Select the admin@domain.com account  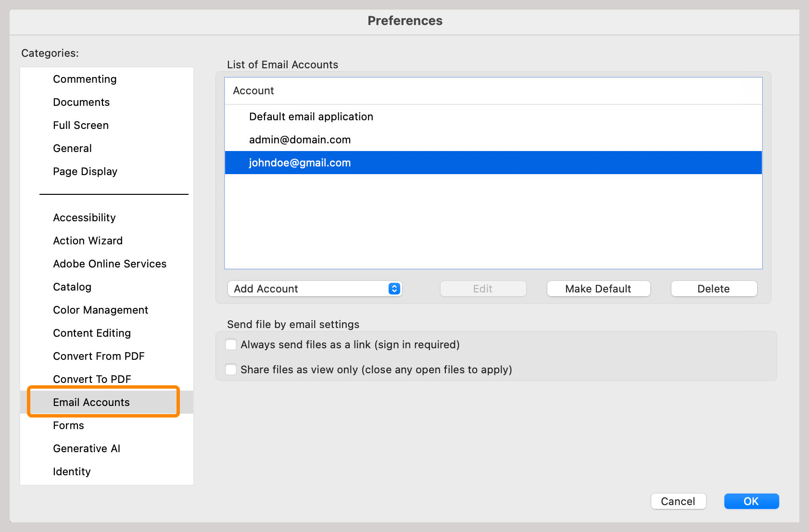coord(300,139)
